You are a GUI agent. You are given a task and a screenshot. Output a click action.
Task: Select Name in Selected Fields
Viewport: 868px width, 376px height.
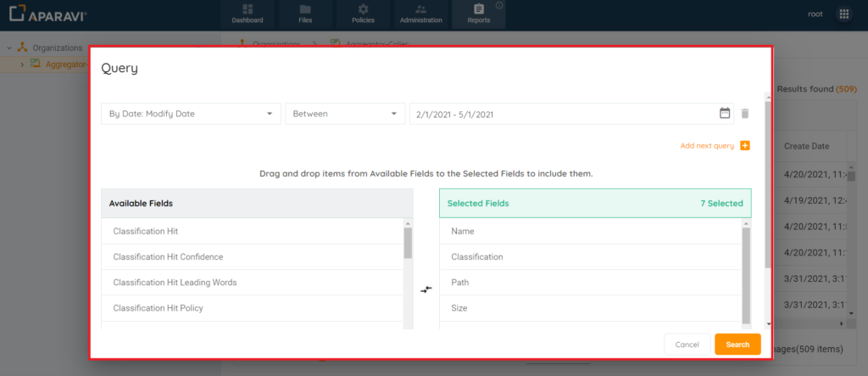[x=591, y=231]
